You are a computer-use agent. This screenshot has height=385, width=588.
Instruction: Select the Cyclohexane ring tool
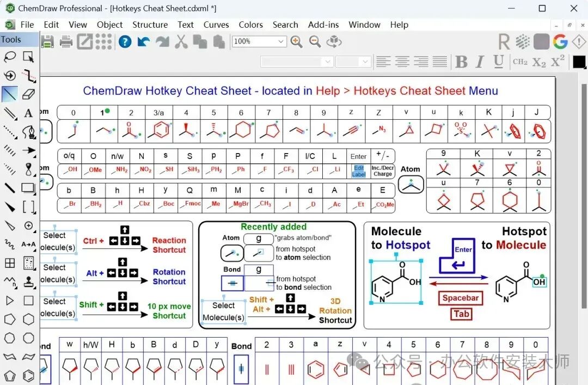pos(28,319)
